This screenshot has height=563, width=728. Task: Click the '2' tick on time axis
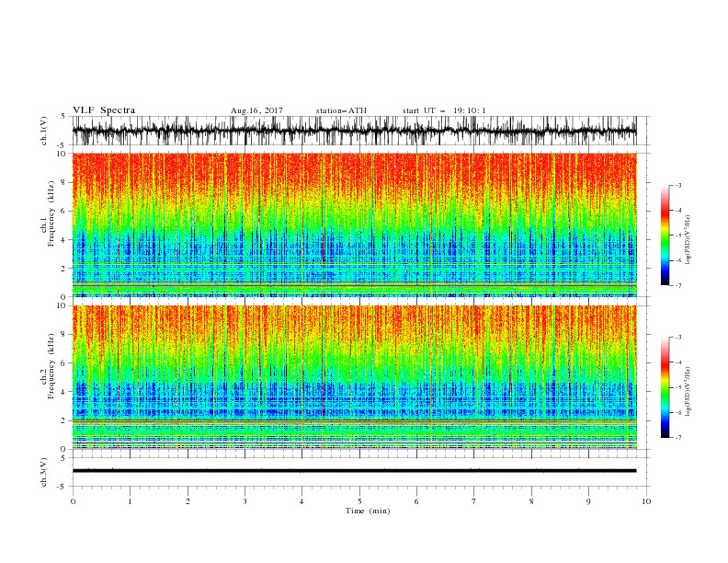[x=188, y=501]
